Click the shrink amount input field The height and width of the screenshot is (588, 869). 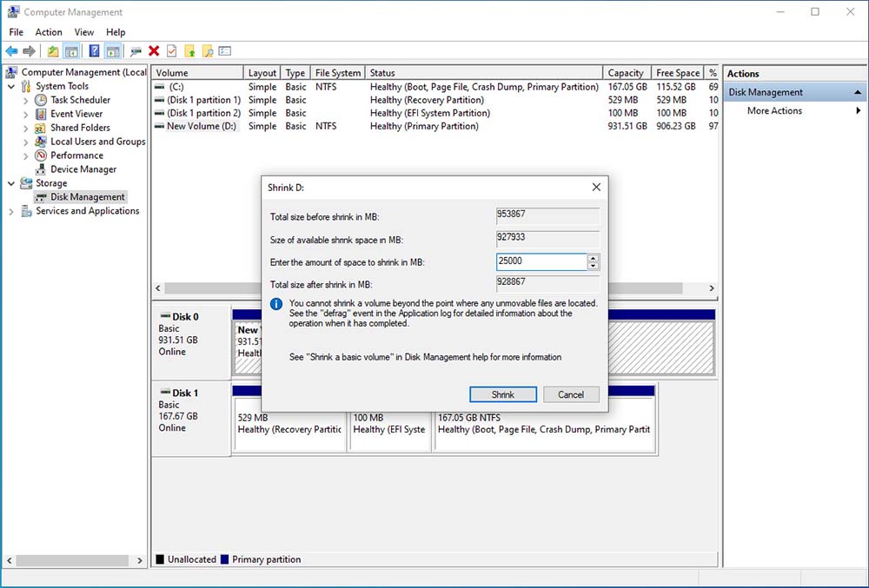click(541, 261)
